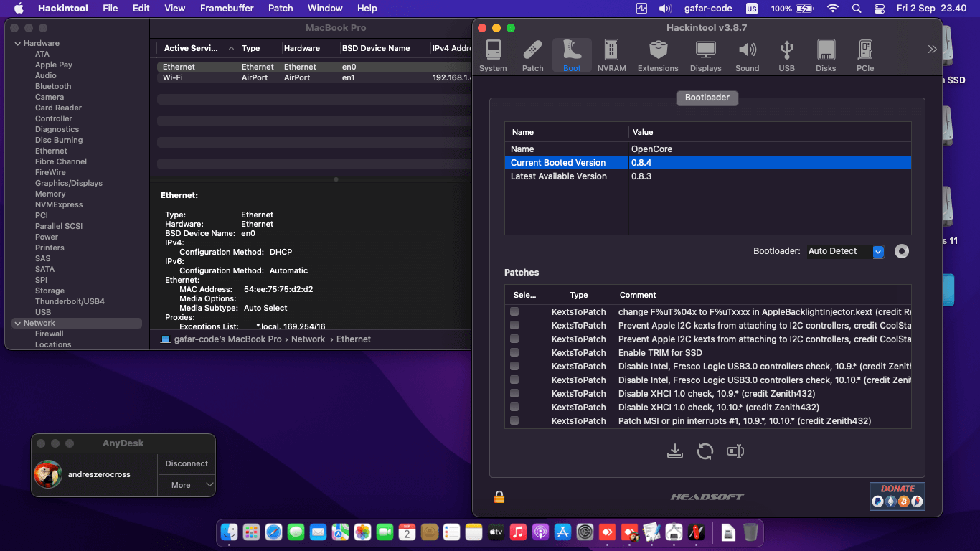Screen dimensions: 980x551
Task: Click the round disc icon beside Bootloader dropdown
Action: pos(902,251)
